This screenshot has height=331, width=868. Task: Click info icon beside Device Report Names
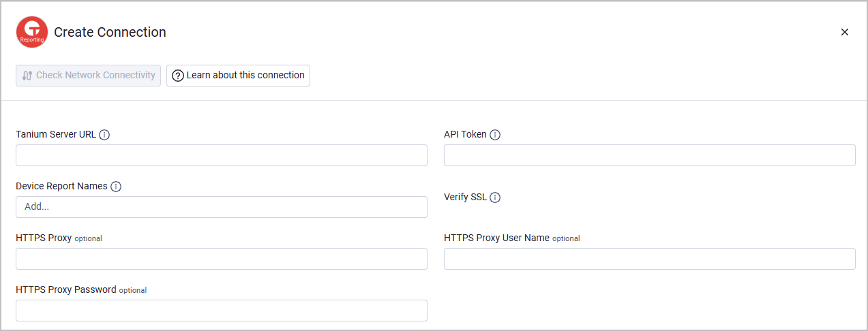pyautogui.click(x=116, y=187)
